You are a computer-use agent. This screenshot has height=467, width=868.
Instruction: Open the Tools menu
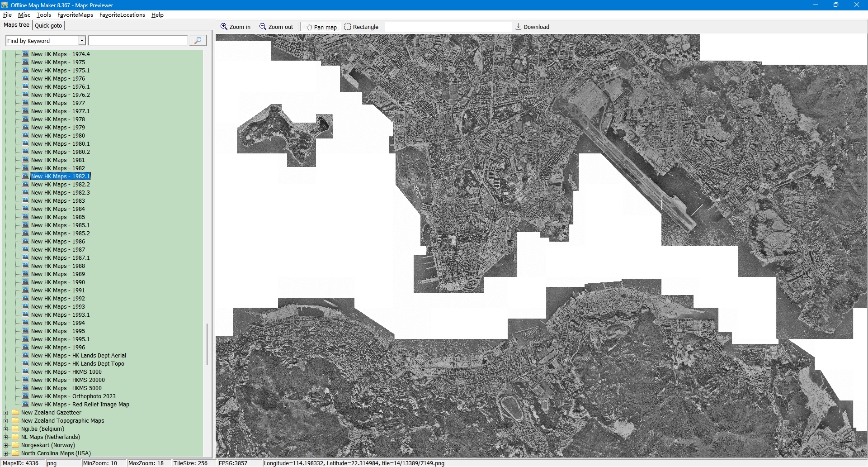(x=43, y=15)
